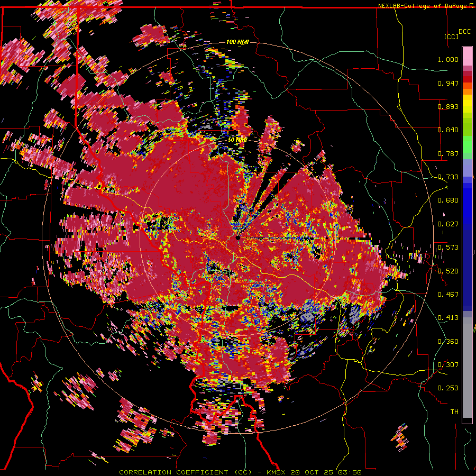Click the black radar site dot at map center
The width and height of the screenshot is (476, 476).
[x=238, y=237]
